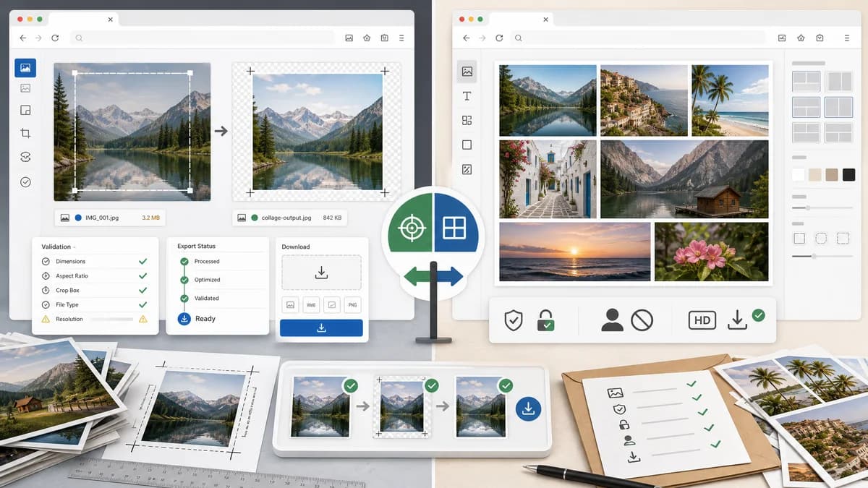Open the resize tool in crop editor sidebar

click(25, 111)
